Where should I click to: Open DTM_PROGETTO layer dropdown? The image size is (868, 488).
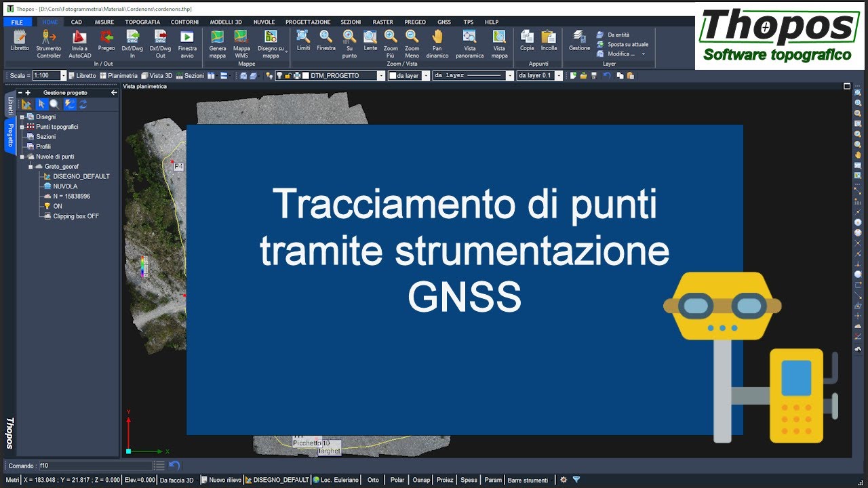pyautogui.click(x=382, y=76)
